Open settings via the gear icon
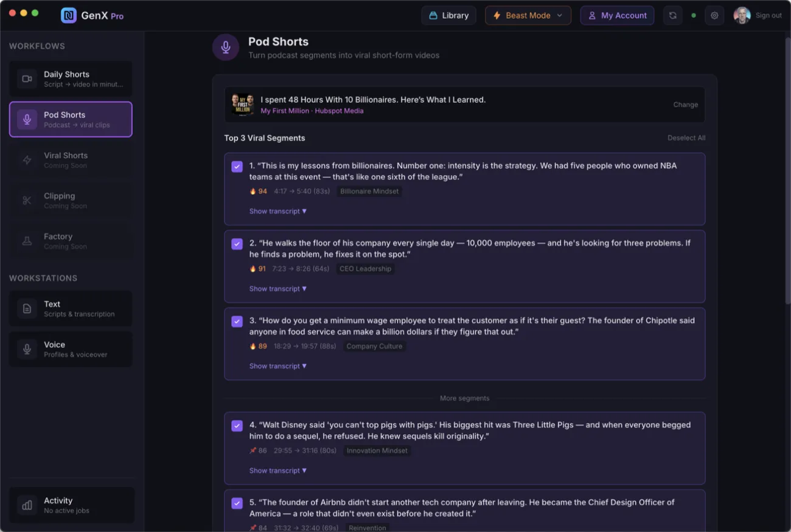 tap(714, 16)
